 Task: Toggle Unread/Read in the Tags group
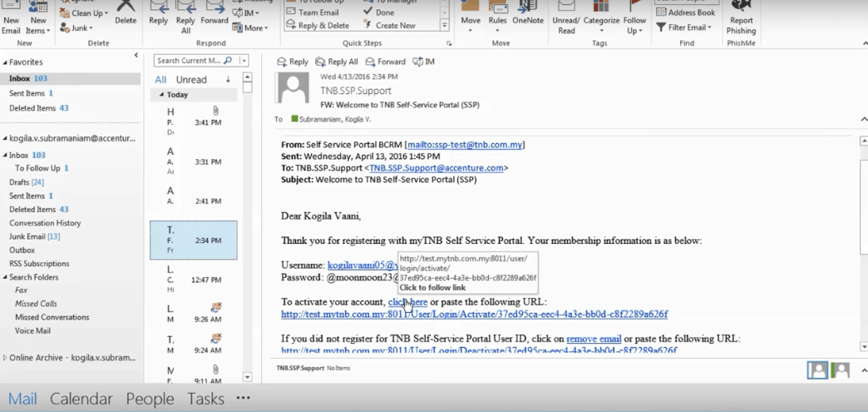pyautogui.click(x=565, y=17)
